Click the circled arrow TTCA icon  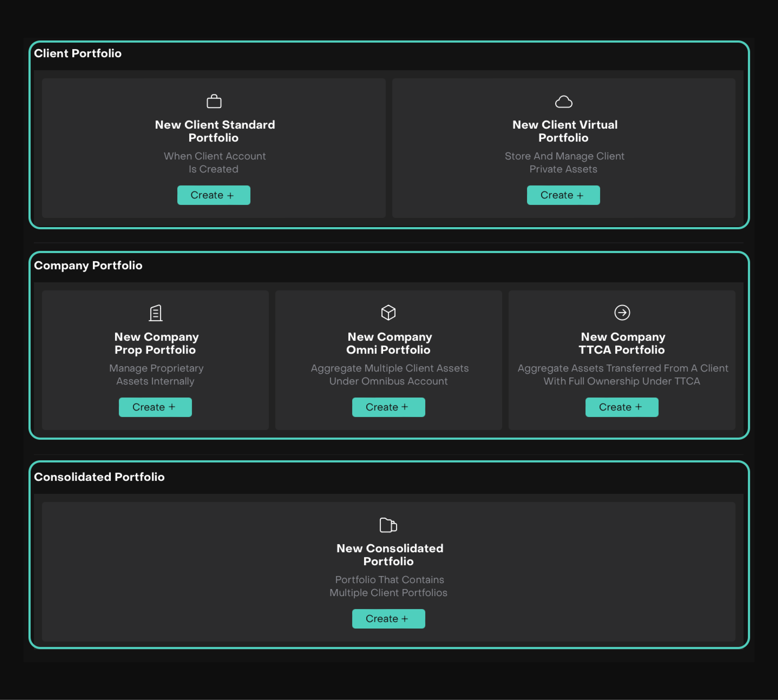point(622,312)
